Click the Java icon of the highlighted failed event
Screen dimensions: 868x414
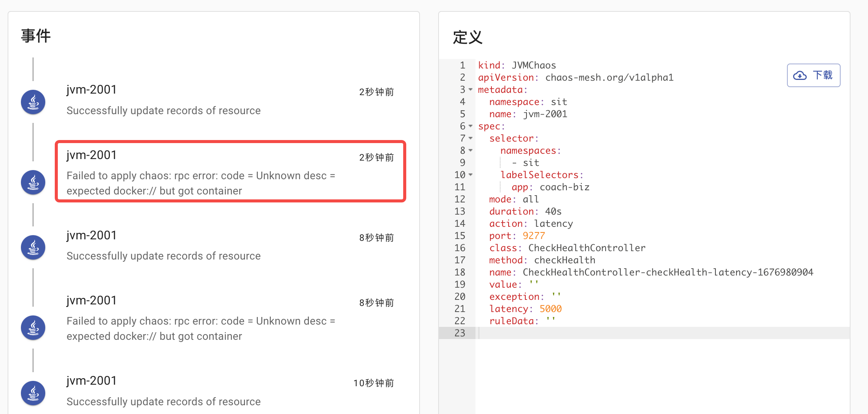click(33, 182)
